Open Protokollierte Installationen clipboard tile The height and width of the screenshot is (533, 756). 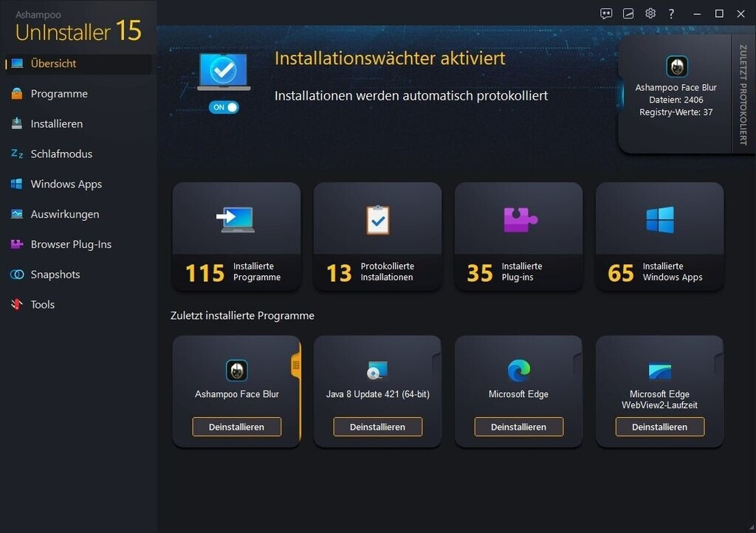377,236
